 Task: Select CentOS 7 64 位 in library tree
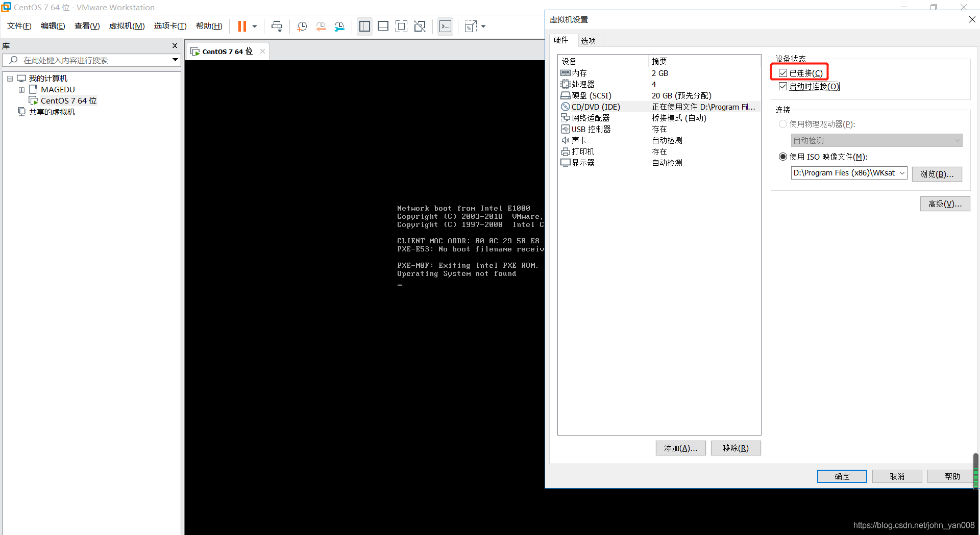point(68,101)
